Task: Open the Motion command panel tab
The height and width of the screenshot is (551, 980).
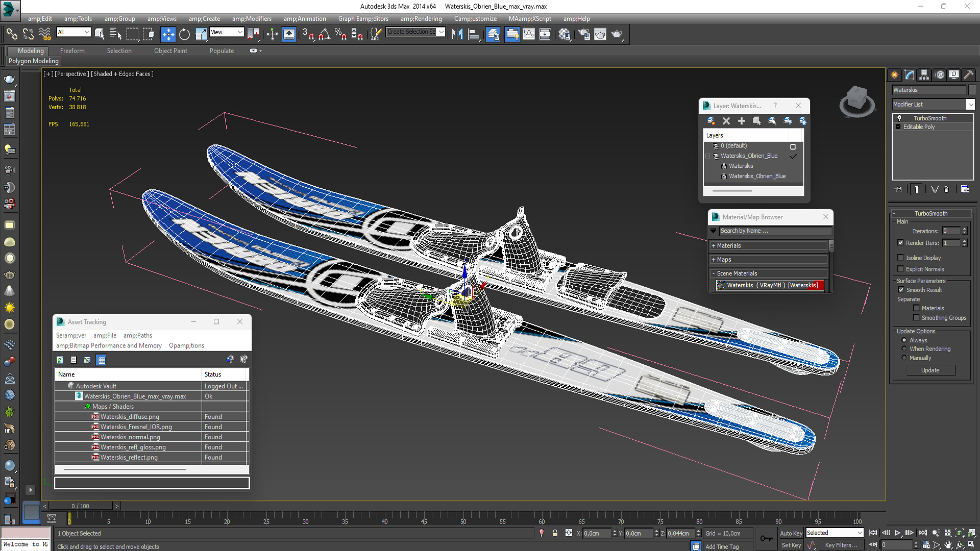Action: 940,75
